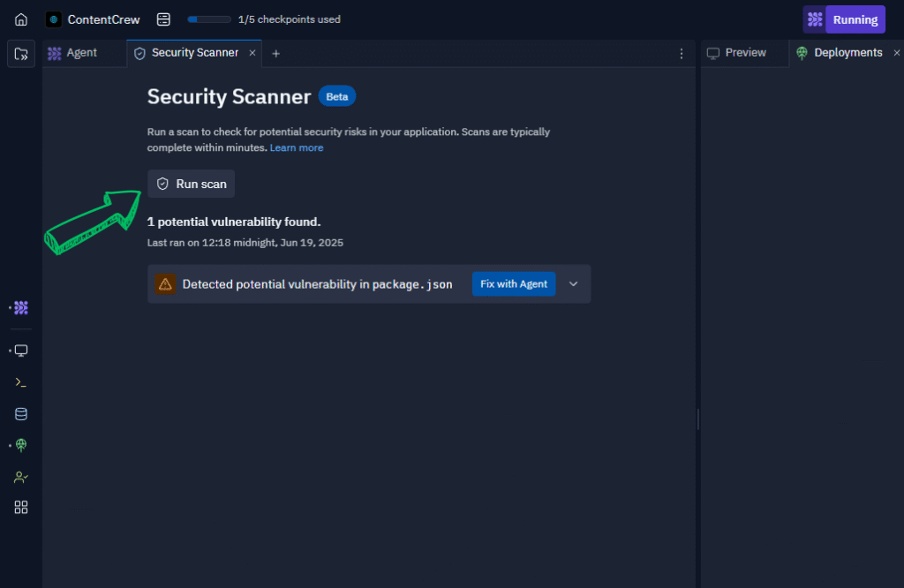This screenshot has height=588, width=904.
Task: Start a scan with Run scan
Action: pos(191,184)
